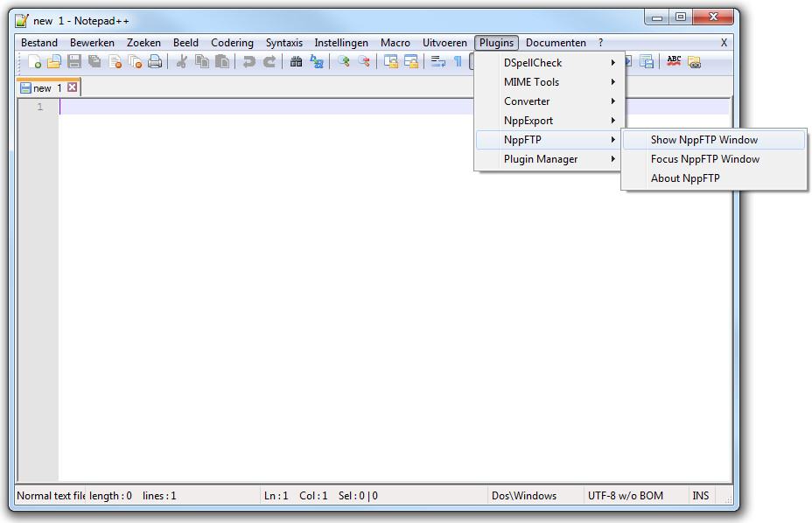The width and height of the screenshot is (812, 523).
Task: Click line number 1 in the margin
Action: (40, 107)
